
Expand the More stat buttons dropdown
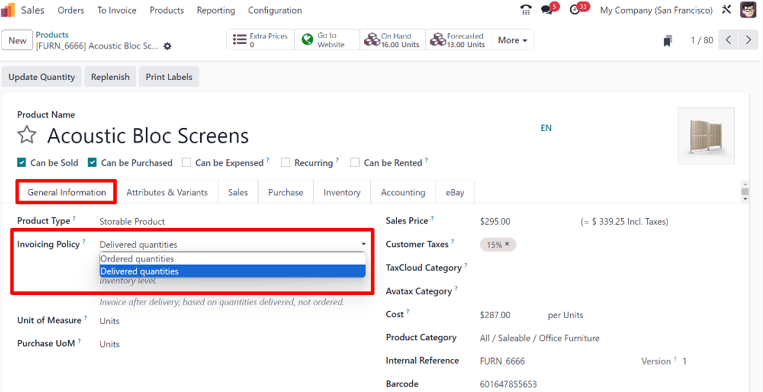(512, 40)
